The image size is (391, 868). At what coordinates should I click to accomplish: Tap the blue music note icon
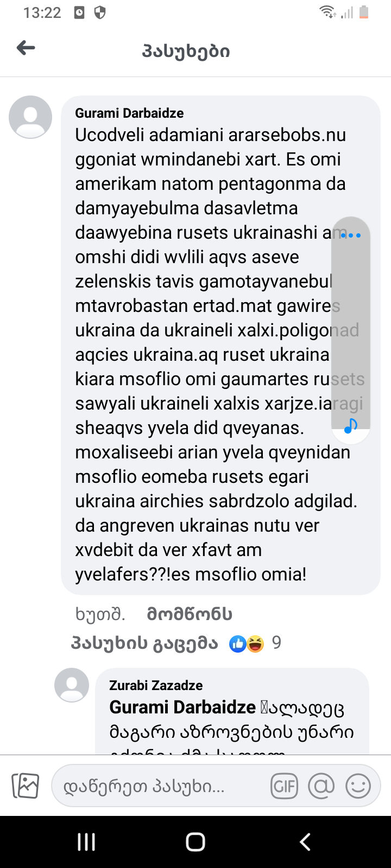coord(351,426)
